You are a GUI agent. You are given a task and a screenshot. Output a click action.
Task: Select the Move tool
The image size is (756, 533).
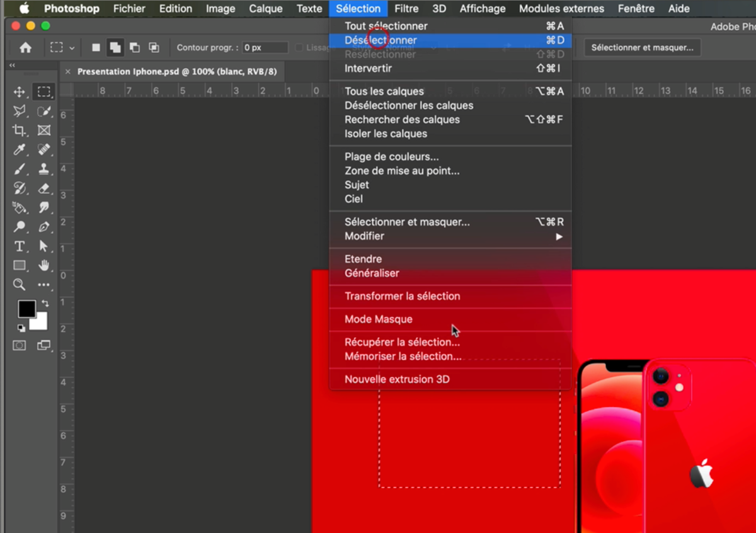pyautogui.click(x=20, y=92)
